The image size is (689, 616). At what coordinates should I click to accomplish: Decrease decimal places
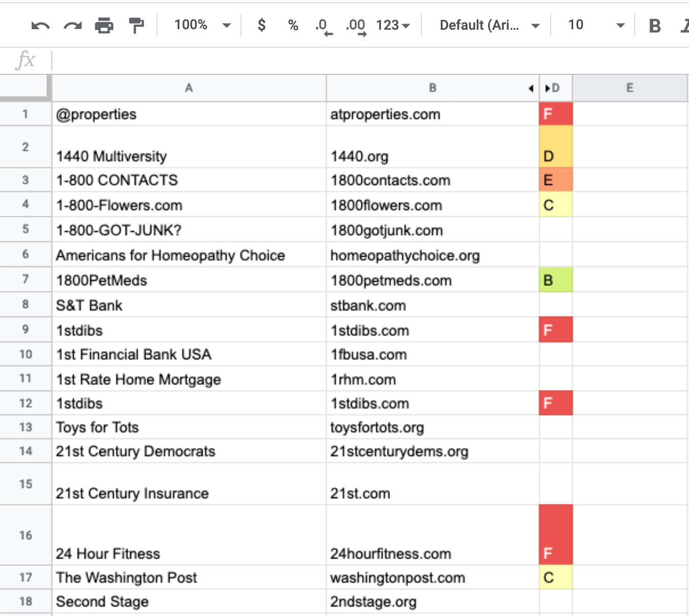[x=323, y=26]
